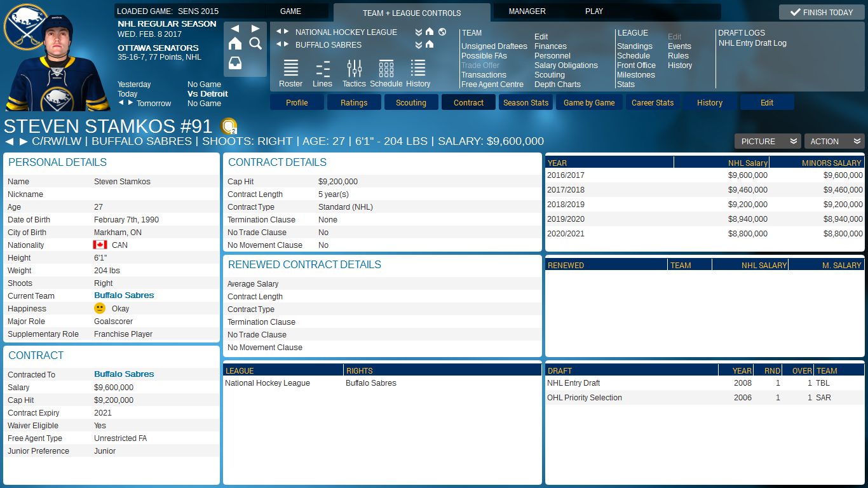Go to next player after Steven Stamkos
The image size is (868, 488).
click(24, 142)
